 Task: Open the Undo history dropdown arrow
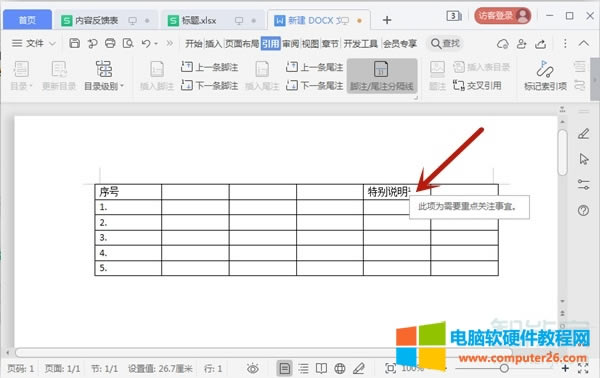click(x=156, y=44)
